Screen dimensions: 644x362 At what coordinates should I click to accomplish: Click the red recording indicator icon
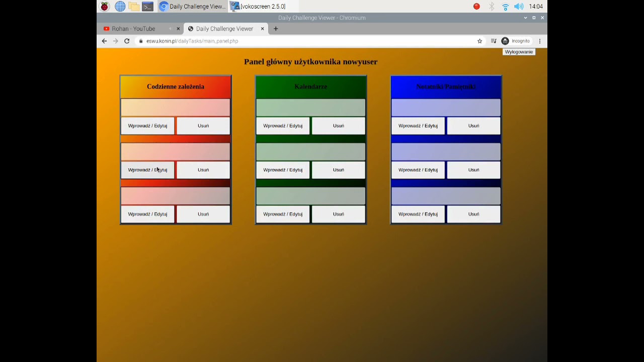tap(476, 7)
